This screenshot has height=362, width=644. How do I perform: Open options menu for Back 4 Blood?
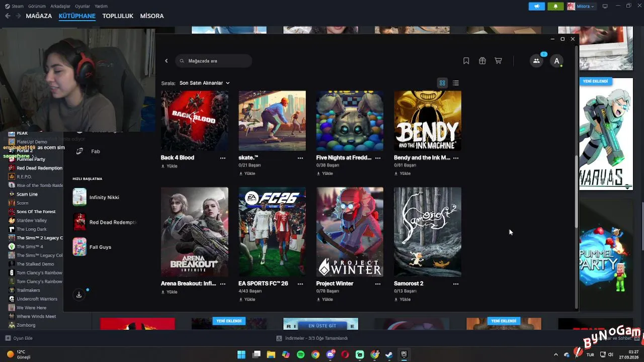(223, 158)
